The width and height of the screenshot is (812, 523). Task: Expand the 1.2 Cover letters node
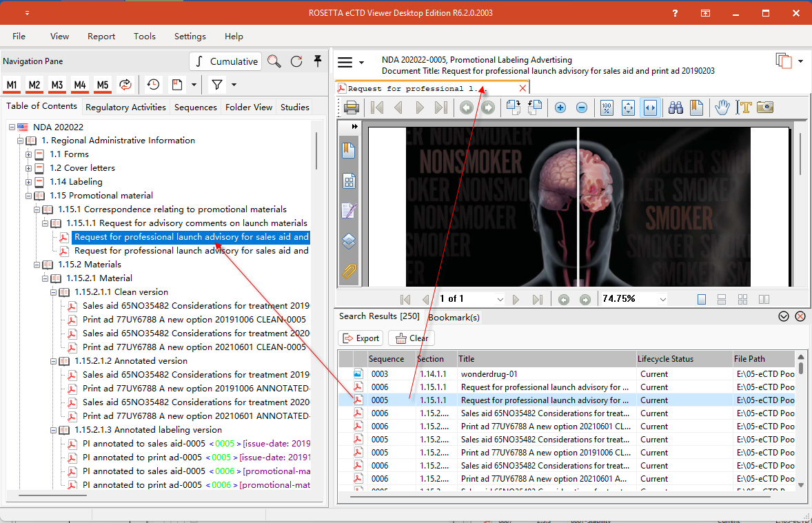click(28, 168)
